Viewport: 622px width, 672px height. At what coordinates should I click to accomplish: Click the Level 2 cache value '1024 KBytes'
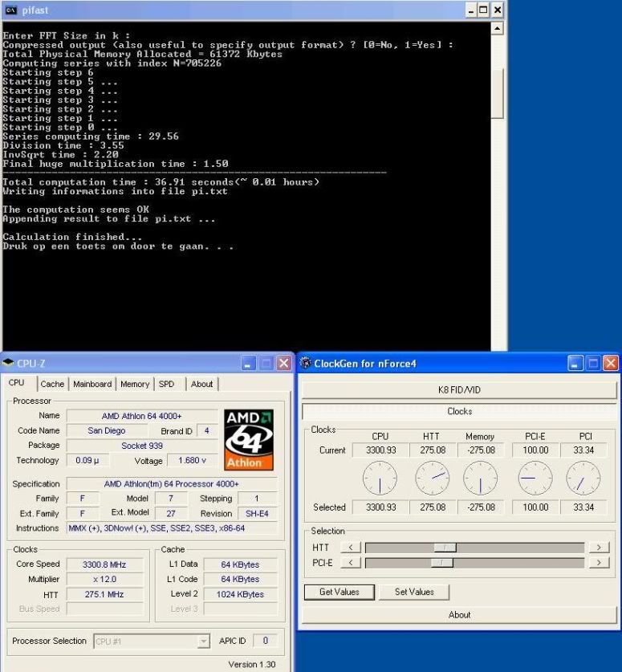coord(240,594)
